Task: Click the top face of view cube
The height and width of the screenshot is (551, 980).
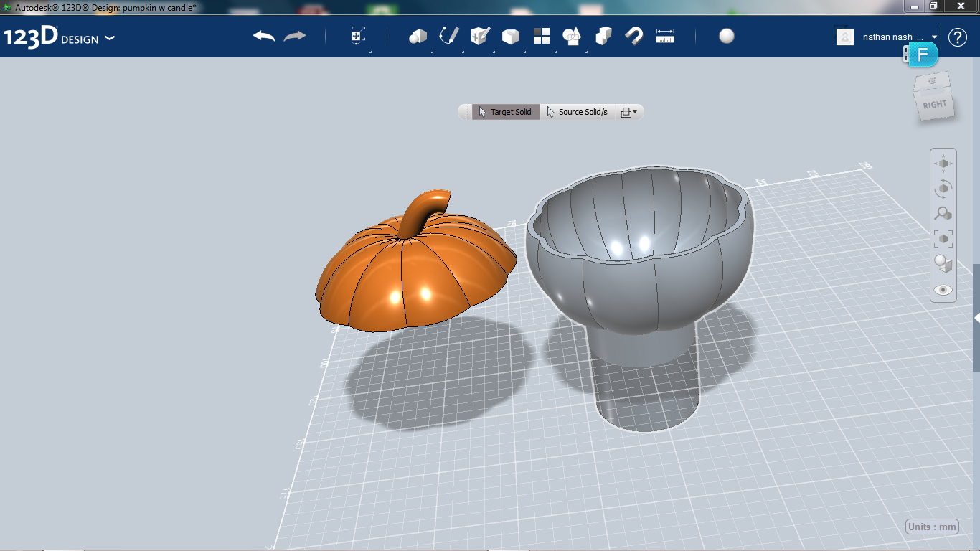Action: click(x=931, y=80)
